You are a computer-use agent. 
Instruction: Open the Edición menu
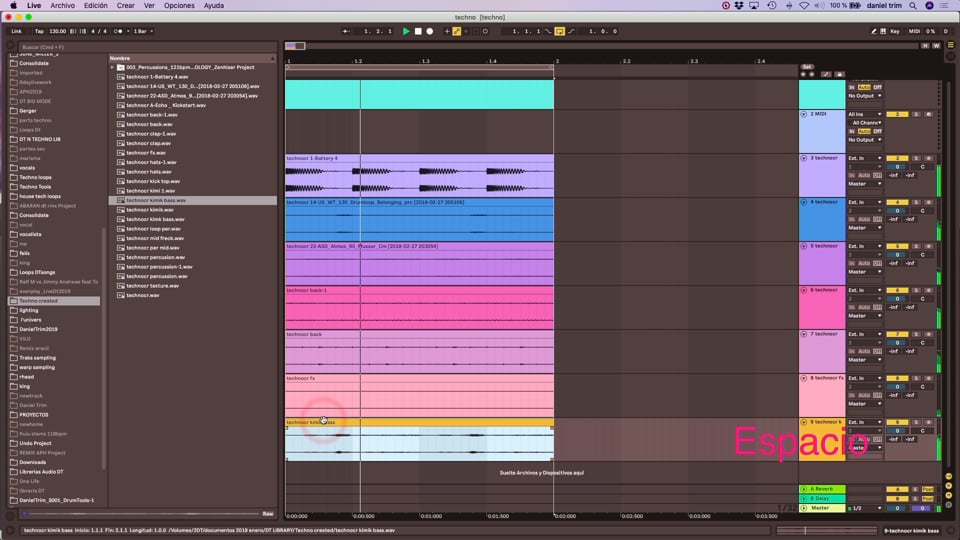tap(96, 6)
